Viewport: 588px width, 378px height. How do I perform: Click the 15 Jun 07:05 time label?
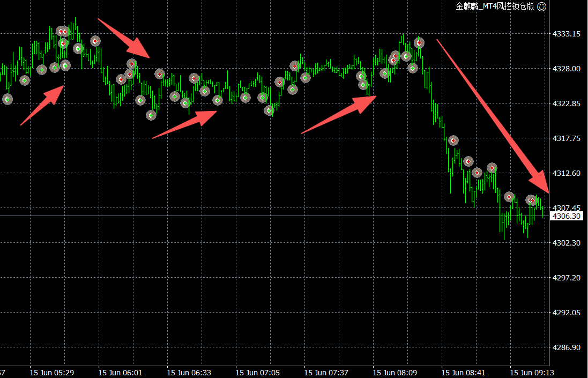coord(258,373)
